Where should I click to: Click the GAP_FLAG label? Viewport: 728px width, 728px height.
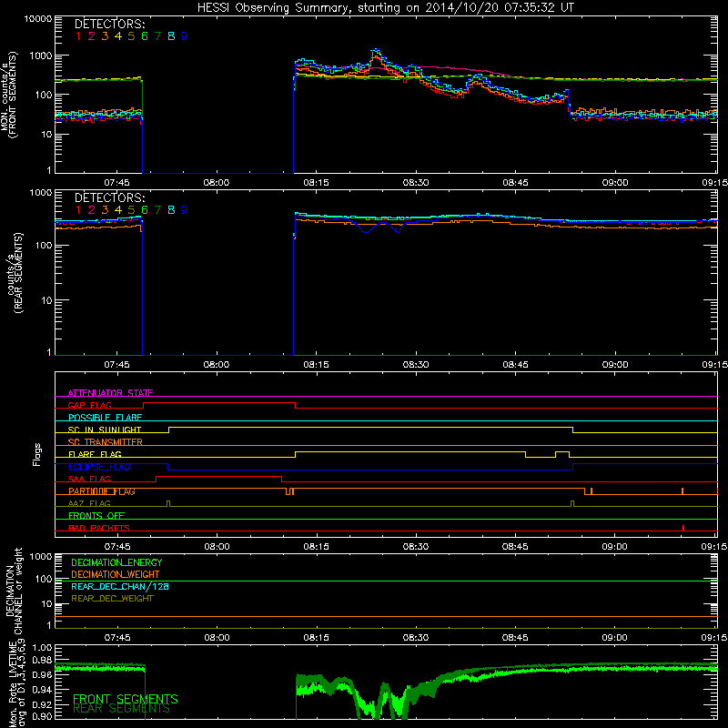pyautogui.click(x=89, y=405)
